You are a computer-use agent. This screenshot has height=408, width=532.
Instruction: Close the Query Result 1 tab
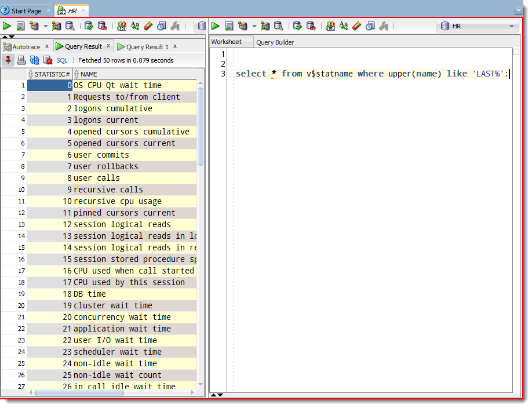point(175,46)
